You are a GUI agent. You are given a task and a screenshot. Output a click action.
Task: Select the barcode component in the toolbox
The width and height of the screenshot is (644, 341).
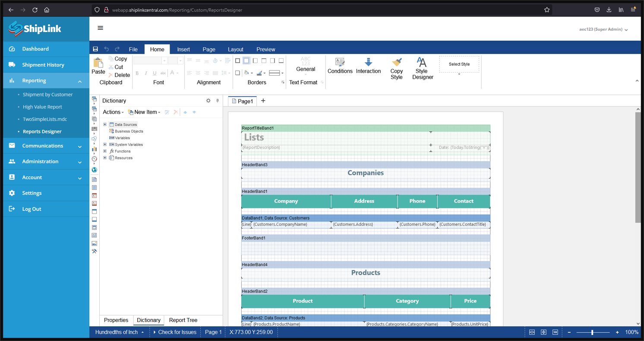(94, 129)
